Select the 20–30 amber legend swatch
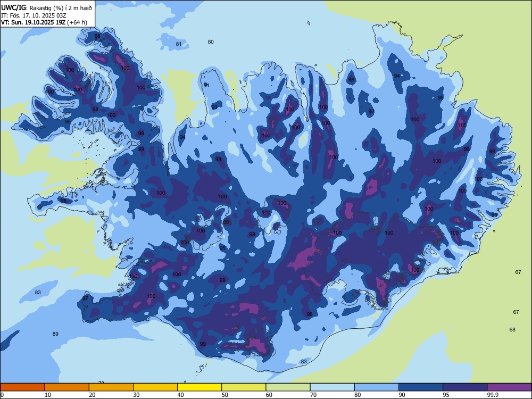Image resolution: width=532 pixels, height=399 pixels. point(111,387)
